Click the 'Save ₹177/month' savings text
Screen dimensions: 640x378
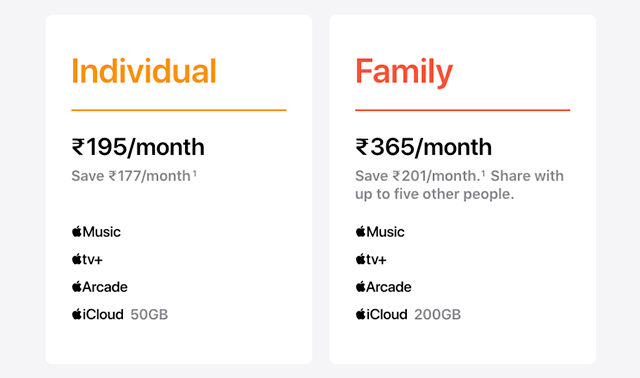pyautogui.click(x=131, y=176)
